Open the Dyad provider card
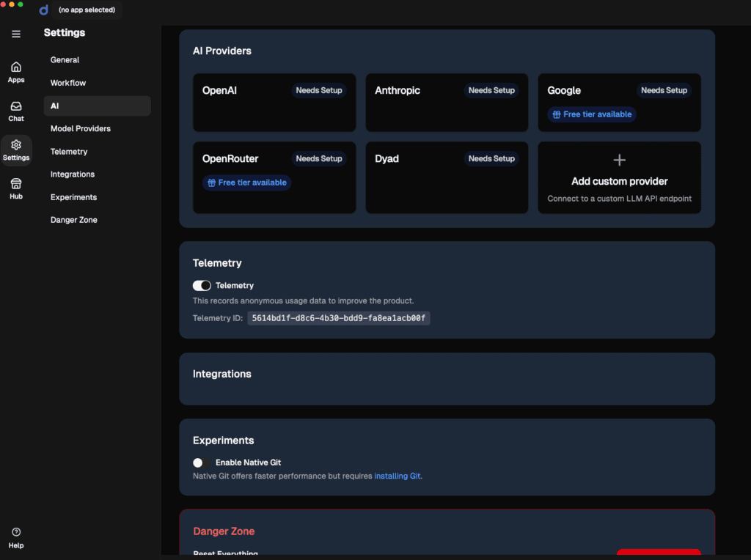The width and height of the screenshot is (751, 560). [447, 177]
